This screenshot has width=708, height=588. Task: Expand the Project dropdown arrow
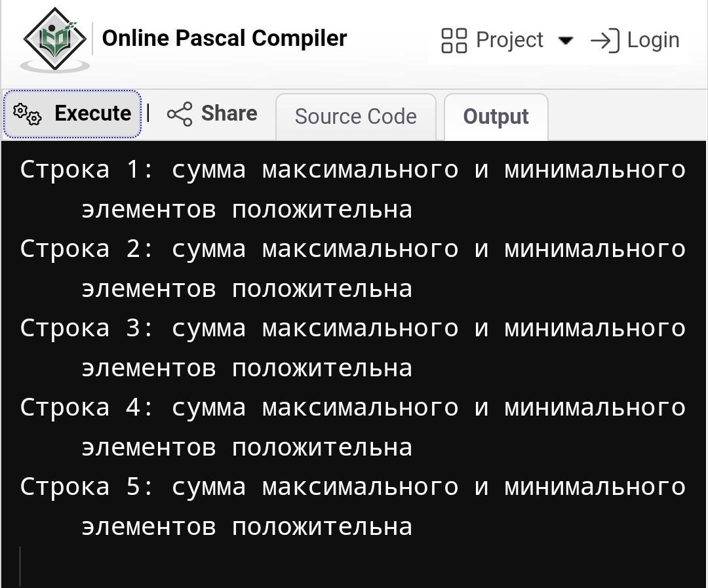(x=566, y=41)
